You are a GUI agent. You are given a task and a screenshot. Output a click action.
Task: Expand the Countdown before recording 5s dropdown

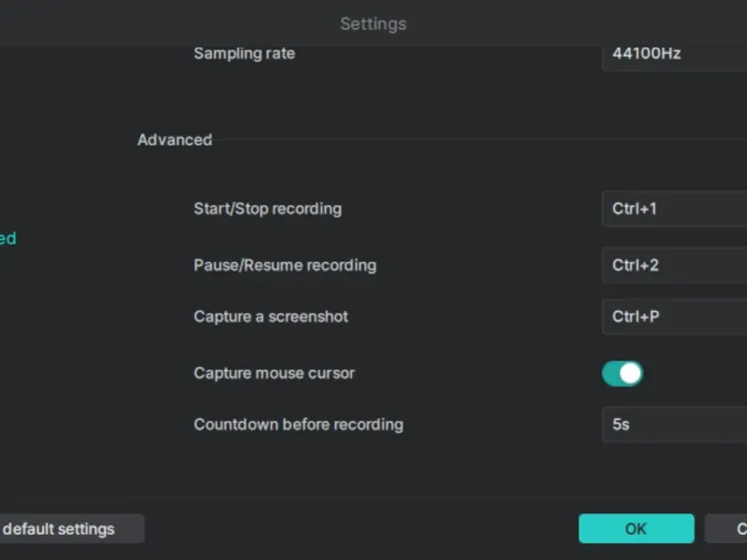coord(674,425)
